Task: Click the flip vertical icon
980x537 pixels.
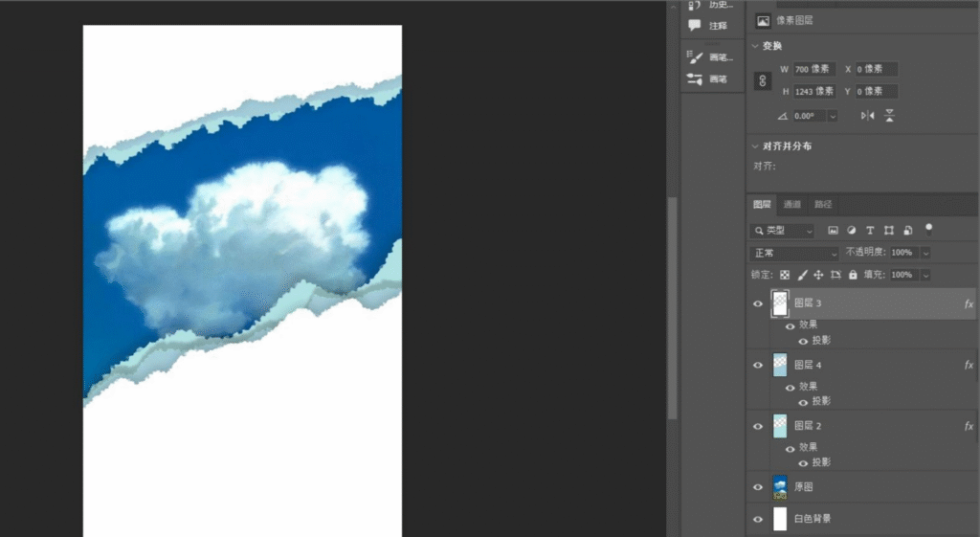Action: tap(889, 116)
